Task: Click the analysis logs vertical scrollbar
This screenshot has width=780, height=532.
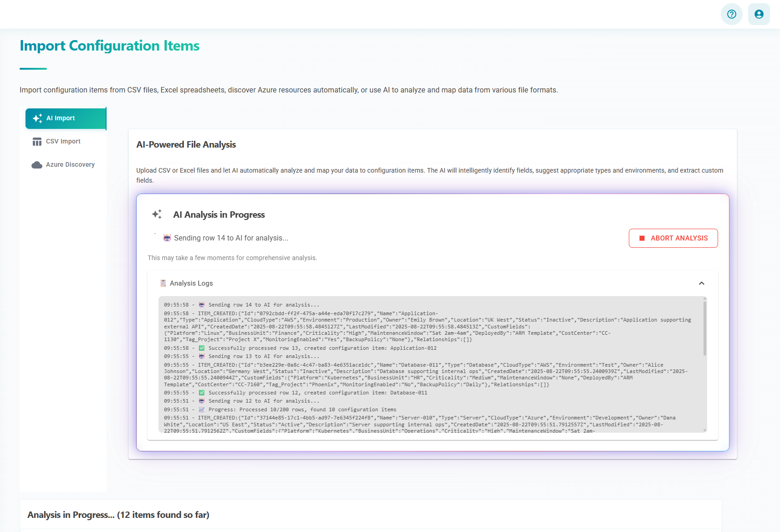Action: (704, 328)
